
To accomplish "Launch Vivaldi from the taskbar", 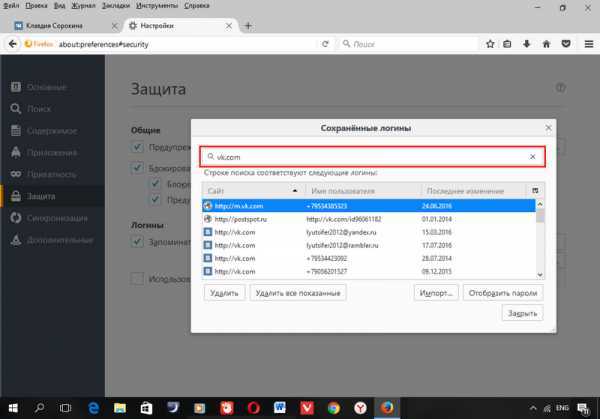I will click(307, 408).
